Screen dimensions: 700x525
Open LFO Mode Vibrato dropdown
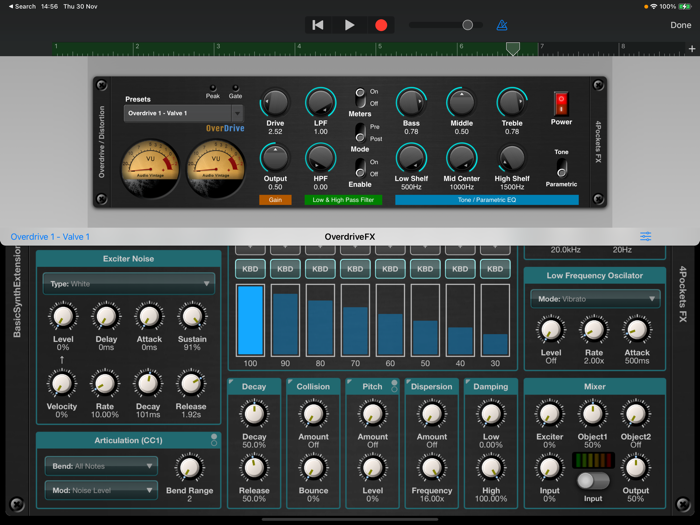coord(595,299)
